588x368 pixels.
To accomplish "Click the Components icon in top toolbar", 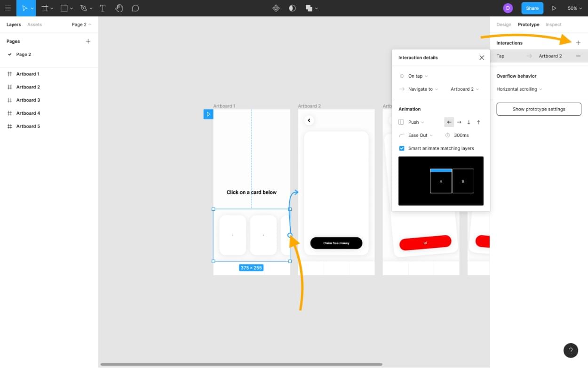I will pyautogui.click(x=276, y=8).
